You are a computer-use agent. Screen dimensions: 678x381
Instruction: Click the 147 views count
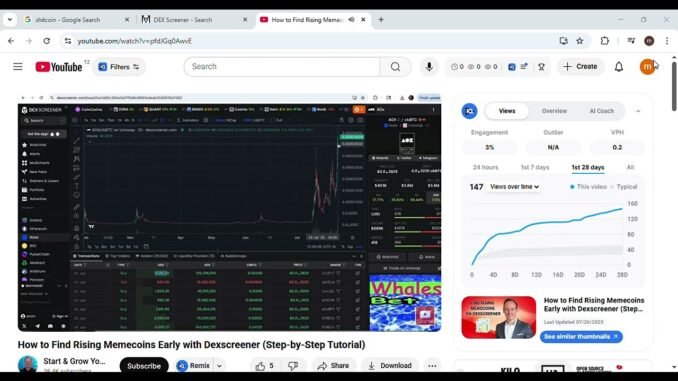click(476, 187)
